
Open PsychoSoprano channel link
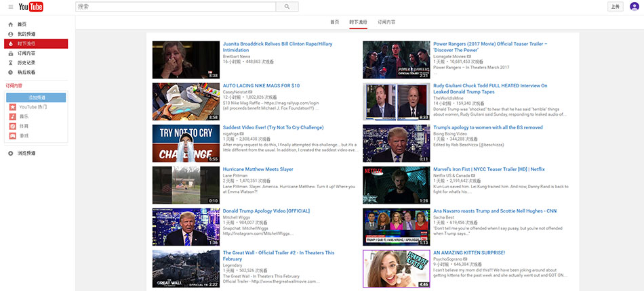point(447,259)
